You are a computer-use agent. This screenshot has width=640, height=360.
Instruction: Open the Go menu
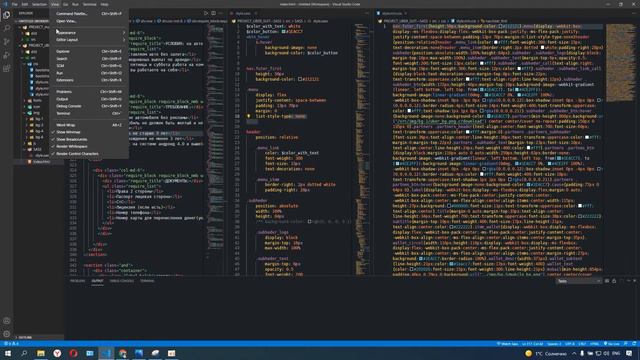point(65,4)
